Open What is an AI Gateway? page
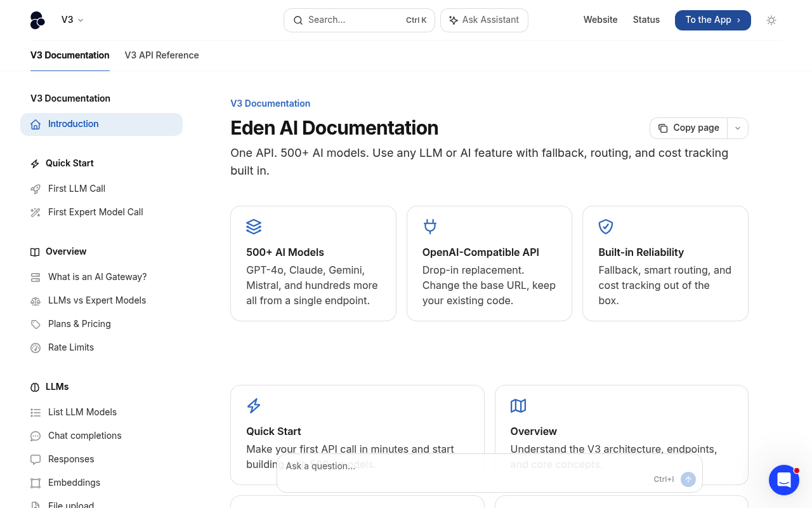This screenshot has width=812, height=508. pyautogui.click(x=98, y=277)
